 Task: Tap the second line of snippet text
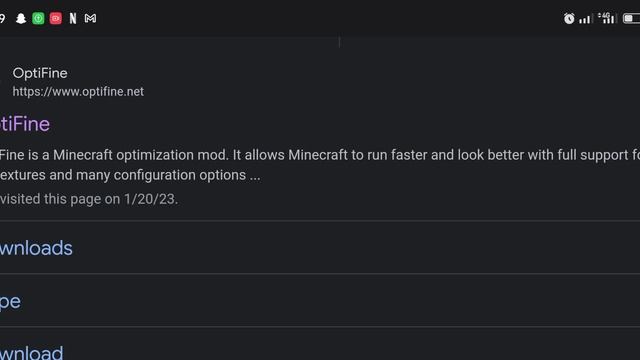pos(130,175)
